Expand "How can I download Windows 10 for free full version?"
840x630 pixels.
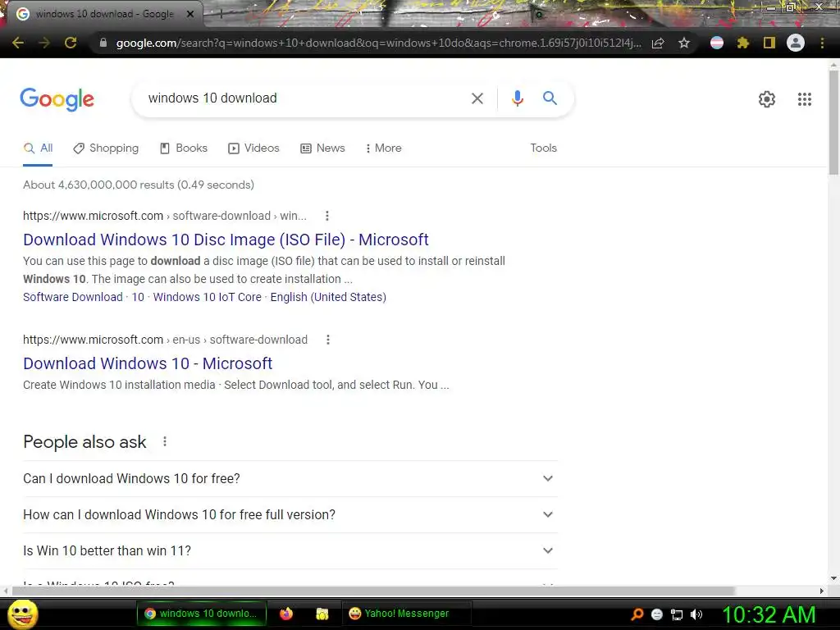tap(290, 515)
